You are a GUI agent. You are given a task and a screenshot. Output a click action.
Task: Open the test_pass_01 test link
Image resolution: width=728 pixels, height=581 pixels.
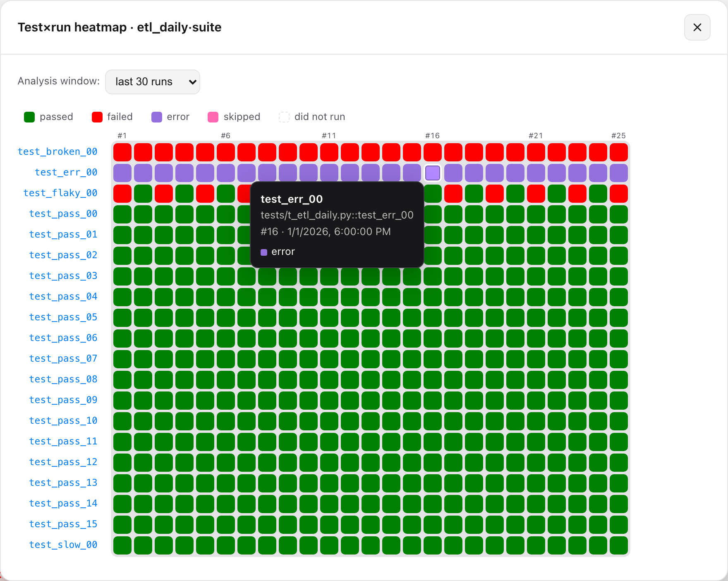pyautogui.click(x=63, y=235)
